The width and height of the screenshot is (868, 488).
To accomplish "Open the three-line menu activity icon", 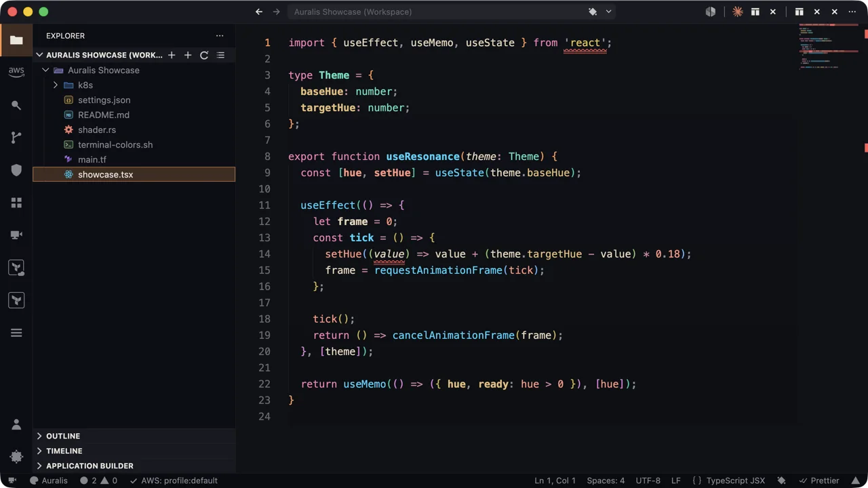I will click(x=16, y=333).
